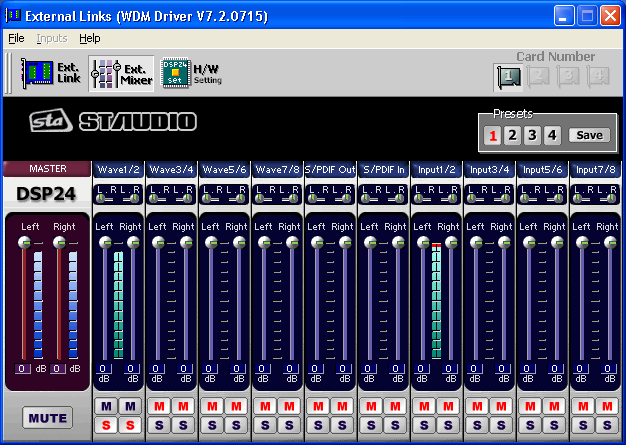Select card number 3
Screen dimensions: 626x445
(x=568, y=76)
